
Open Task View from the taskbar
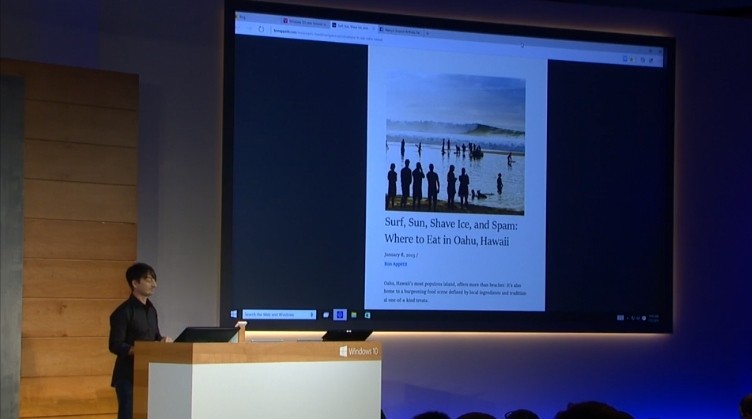click(326, 315)
